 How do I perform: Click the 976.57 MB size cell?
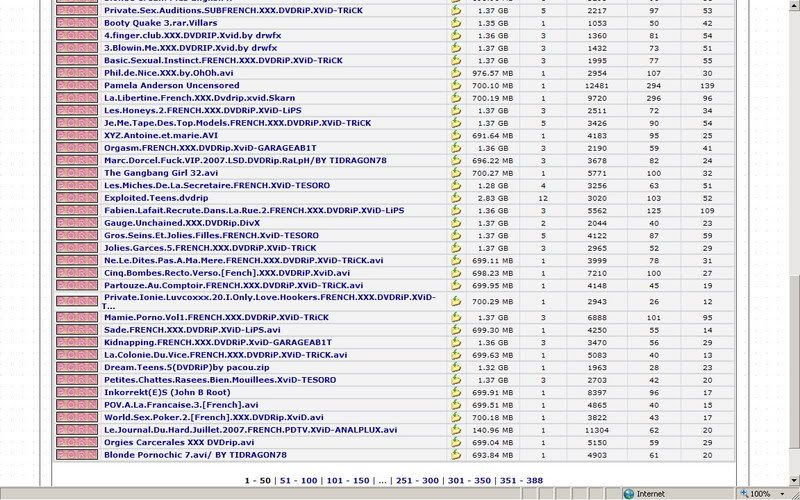pyautogui.click(x=493, y=73)
